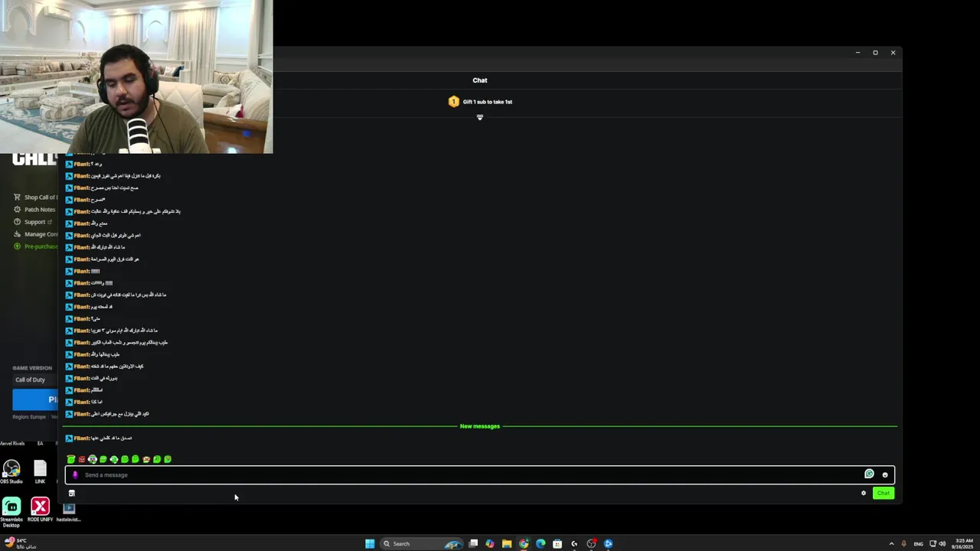Open the blue circular app in taskbar
The height and width of the screenshot is (551, 980).
pyautogui.click(x=608, y=543)
